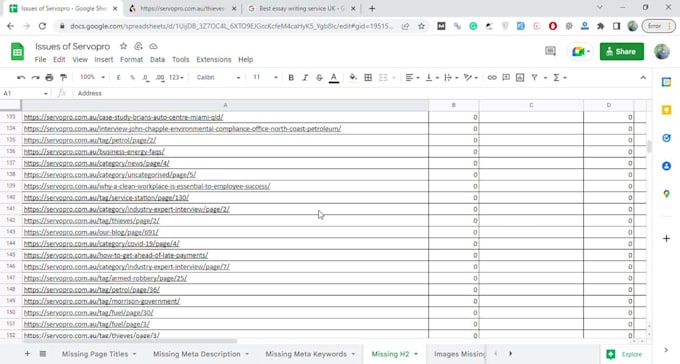Open text wrapping options
The image size is (680, 364).
coord(451,78)
